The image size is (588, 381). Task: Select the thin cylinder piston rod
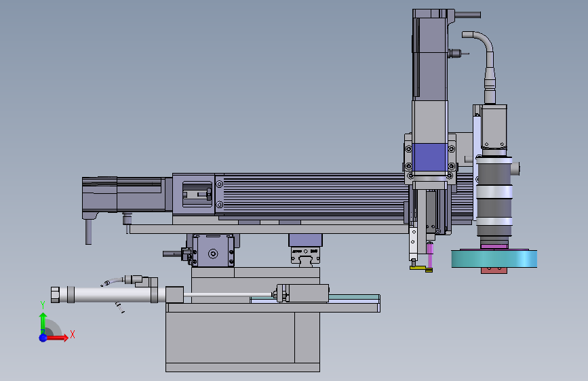229,295
